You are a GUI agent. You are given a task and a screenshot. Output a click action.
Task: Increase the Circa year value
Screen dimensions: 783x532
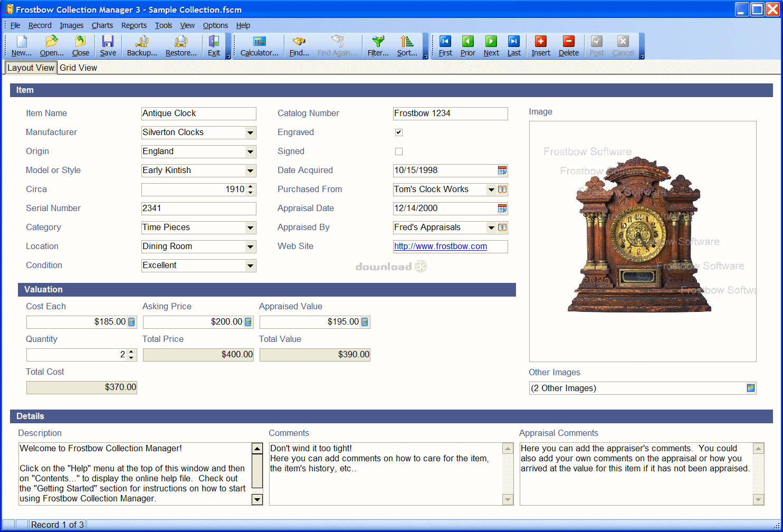tap(251, 186)
